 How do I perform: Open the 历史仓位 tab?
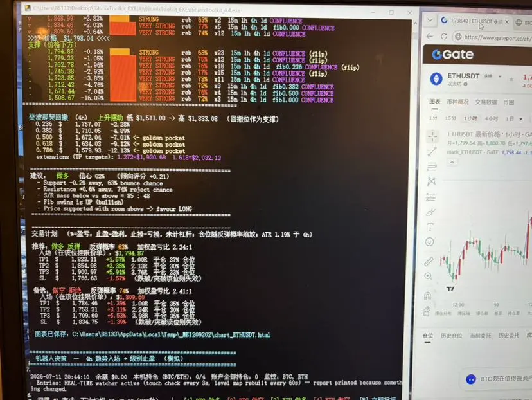[x=451, y=336]
